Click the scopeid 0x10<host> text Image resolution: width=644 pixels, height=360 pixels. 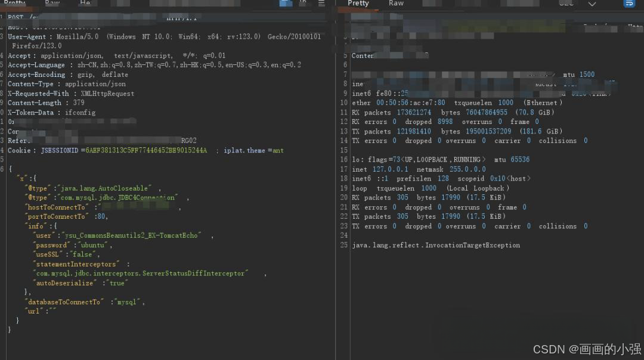pos(494,179)
